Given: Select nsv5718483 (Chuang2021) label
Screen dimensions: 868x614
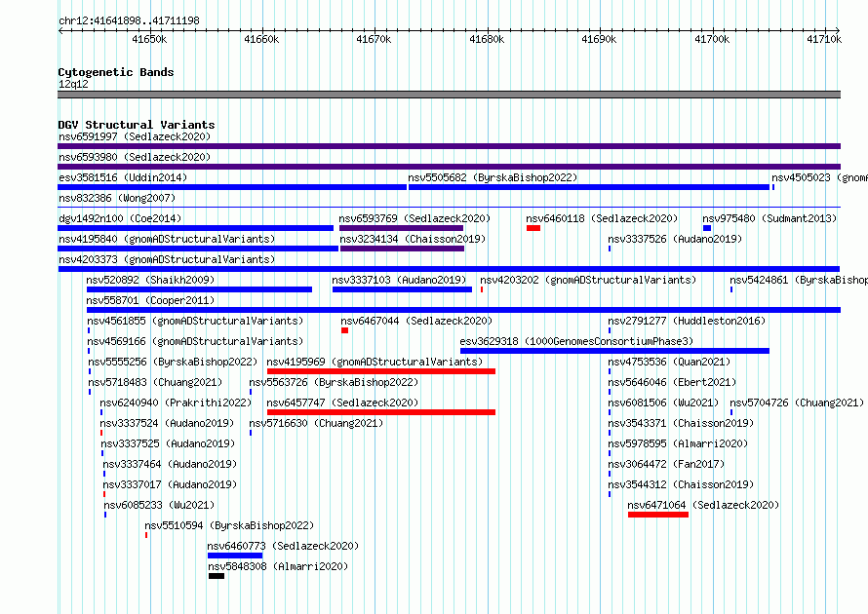Looking at the screenshot, I should coord(155,382).
